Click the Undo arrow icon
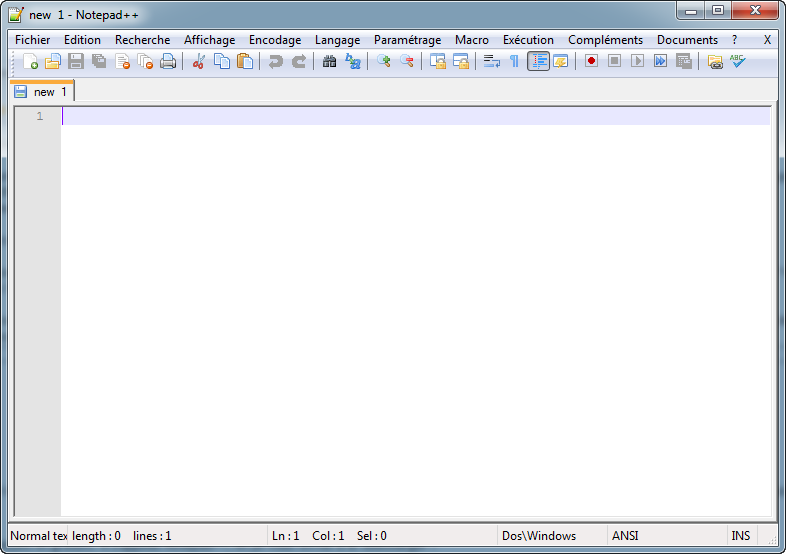This screenshot has height=554, width=786. tap(275, 61)
